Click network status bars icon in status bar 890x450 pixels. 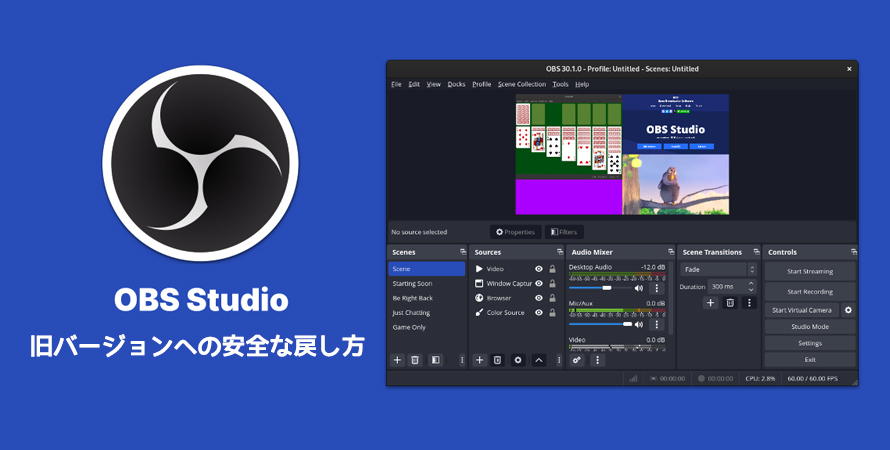(633, 378)
